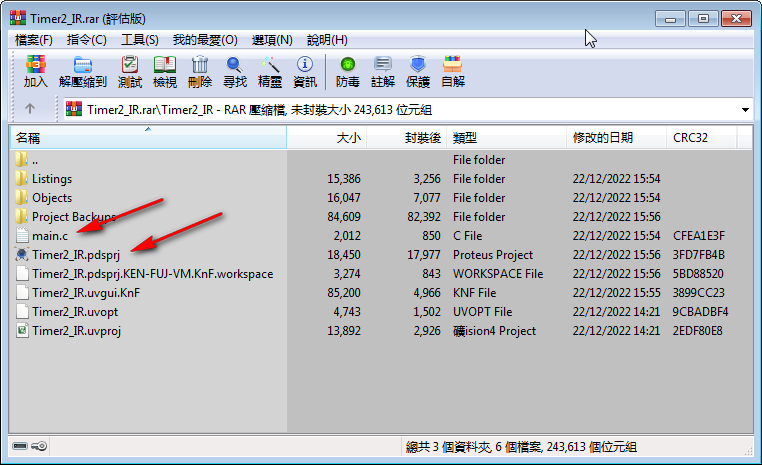Show archive 資訊 (Info) icon
The width and height of the screenshot is (762, 465).
305,64
